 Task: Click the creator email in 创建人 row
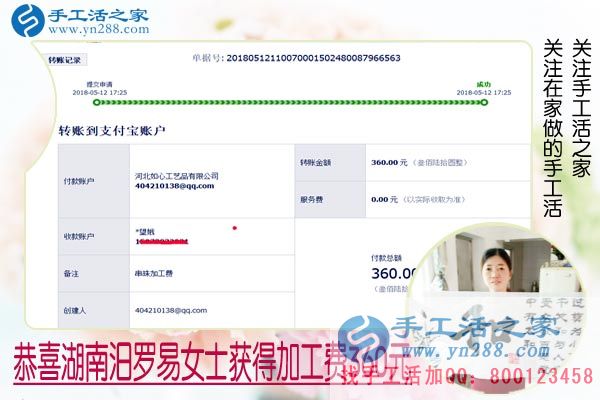(x=171, y=310)
